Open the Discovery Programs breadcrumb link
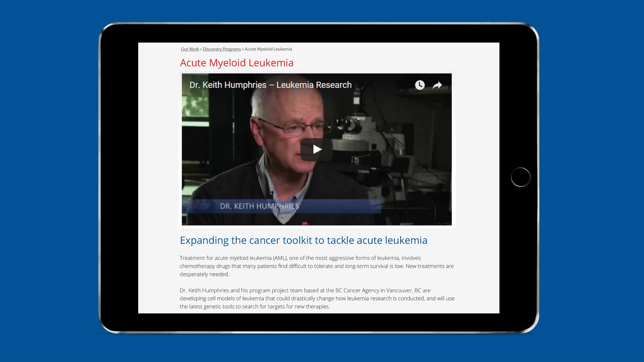Viewport: 644px width, 362px height. [x=222, y=49]
